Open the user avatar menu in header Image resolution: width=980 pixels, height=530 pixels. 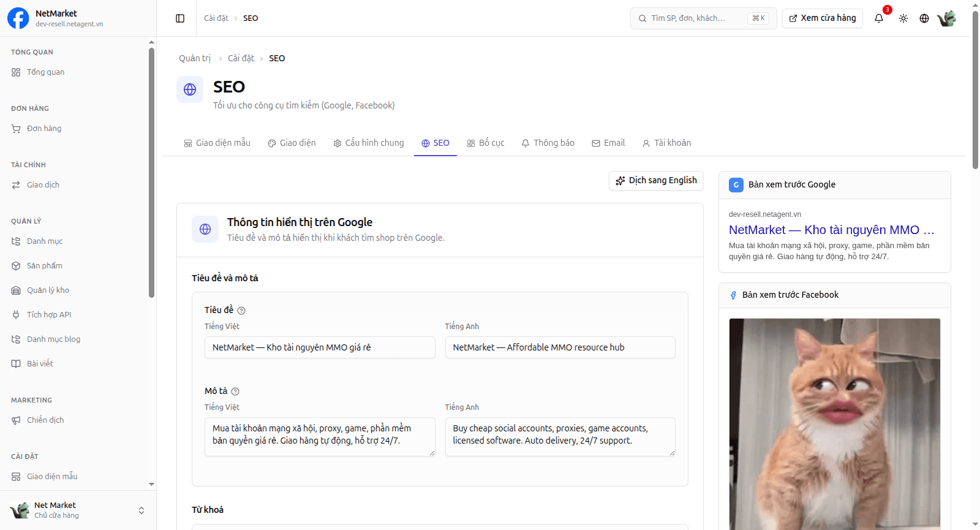[946, 18]
